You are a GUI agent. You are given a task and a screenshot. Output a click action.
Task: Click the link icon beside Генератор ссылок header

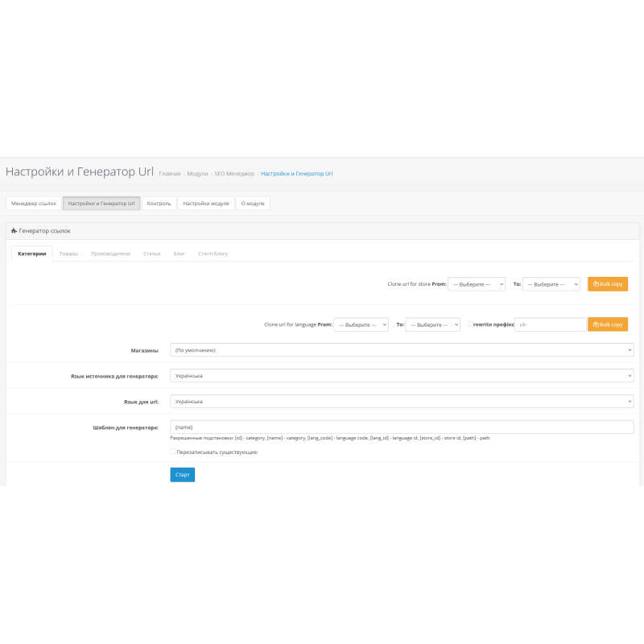13,229
